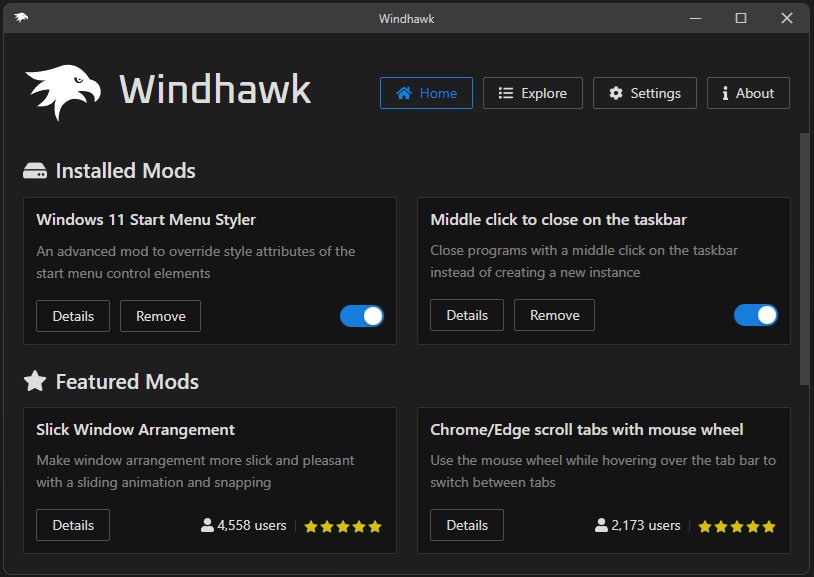814x577 pixels.
Task: Click star rating of Chrome/Edge scroll tabs
Action: [x=737, y=527]
